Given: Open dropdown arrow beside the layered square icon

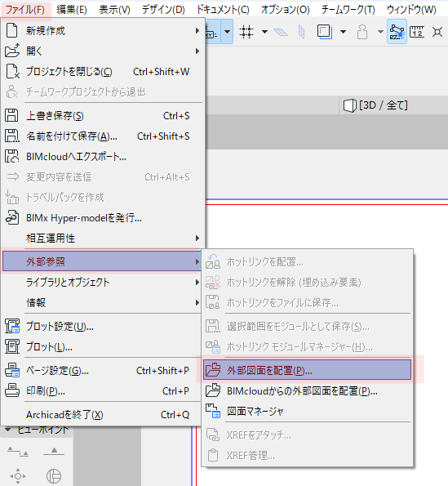Looking at the screenshot, I should point(343,32).
